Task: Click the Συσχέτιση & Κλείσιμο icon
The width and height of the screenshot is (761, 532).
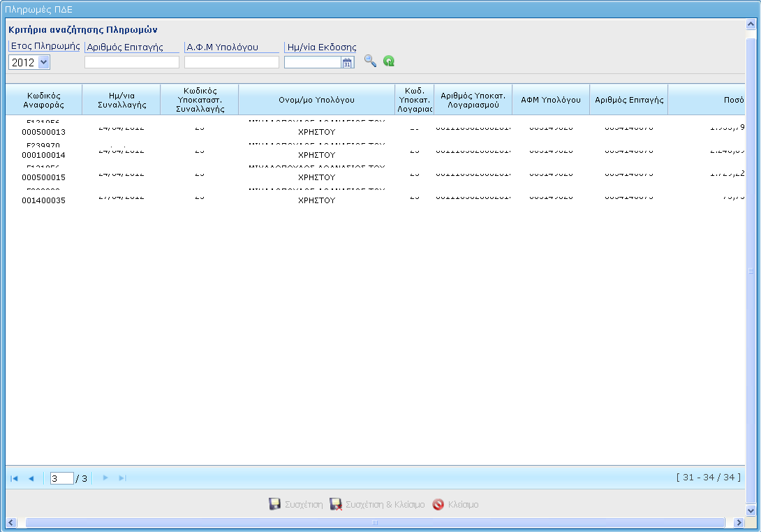Action: tap(336, 504)
